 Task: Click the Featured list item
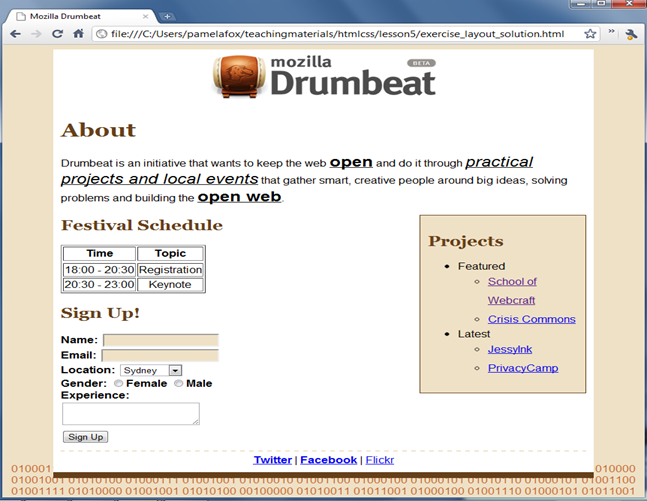tap(481, 266)
